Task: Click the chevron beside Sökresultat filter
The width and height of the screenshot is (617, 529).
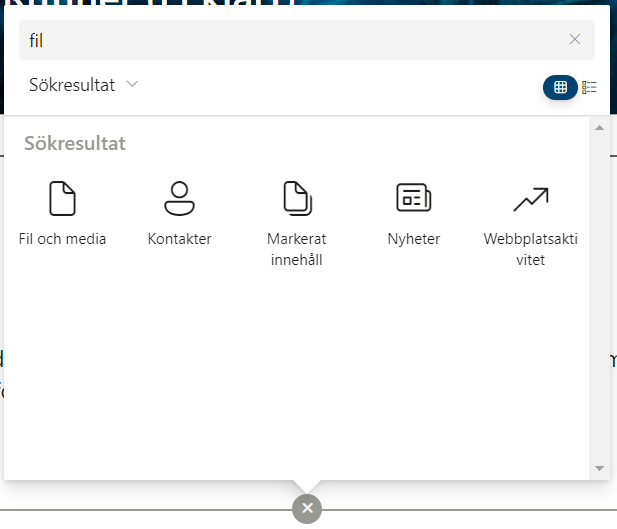Action: pyautogui.click(x=132, y=85)
